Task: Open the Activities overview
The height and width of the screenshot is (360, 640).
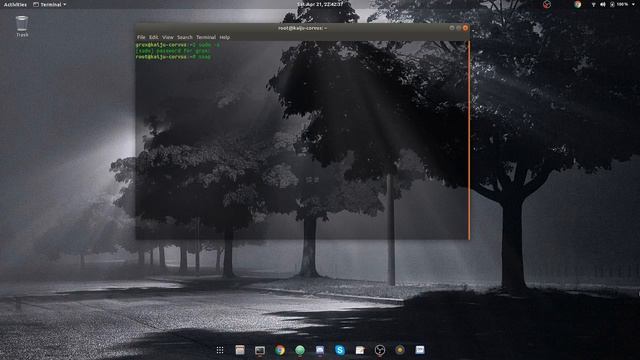Action: click(x=15, y=4)
